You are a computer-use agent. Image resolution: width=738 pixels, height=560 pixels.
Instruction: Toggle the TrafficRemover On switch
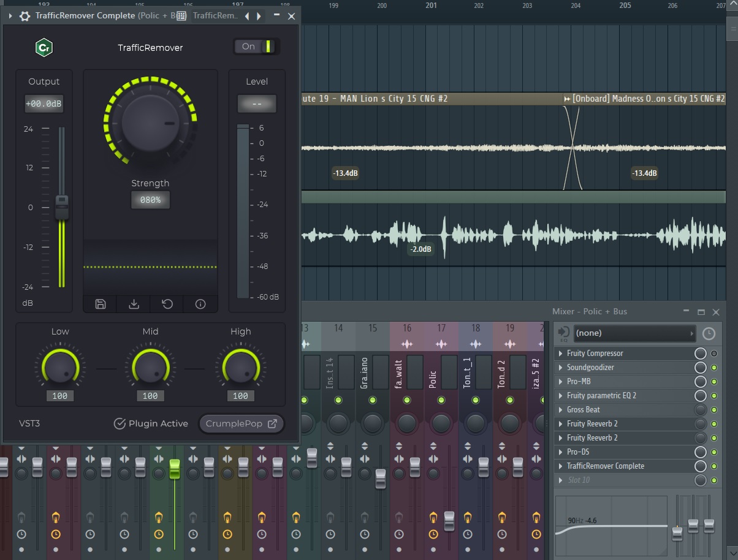[x=256, y=47]
